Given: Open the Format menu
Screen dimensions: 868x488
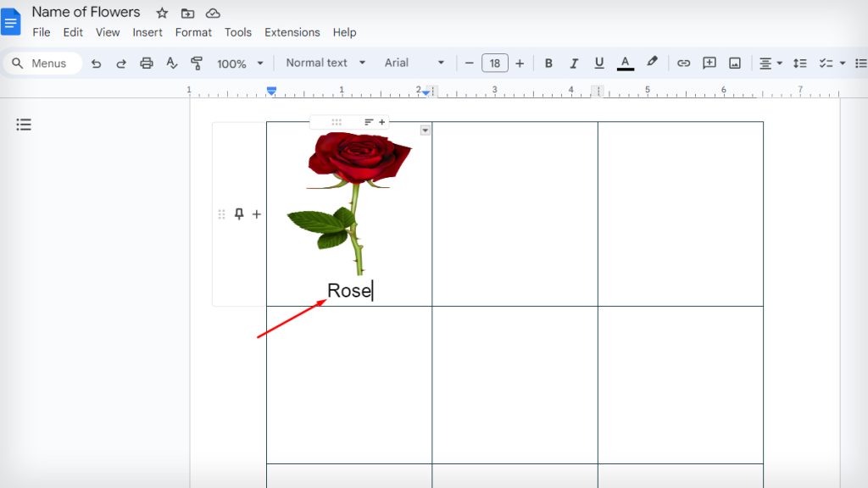Looking at the screenshot, I should [193, 32].
